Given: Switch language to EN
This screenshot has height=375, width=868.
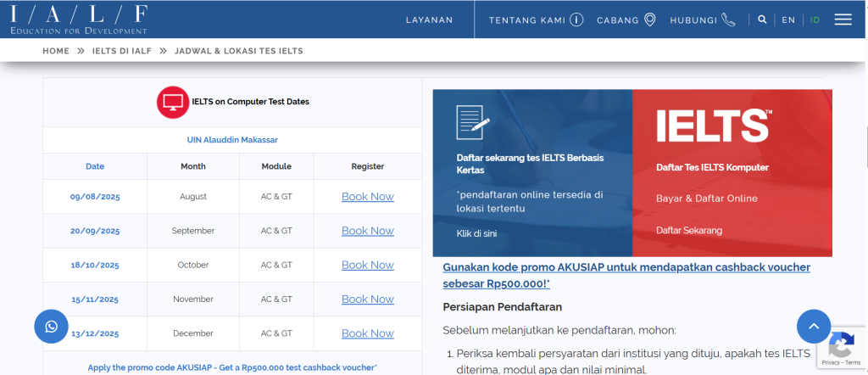Looking at the screenshot, I should tap(788, 20).
